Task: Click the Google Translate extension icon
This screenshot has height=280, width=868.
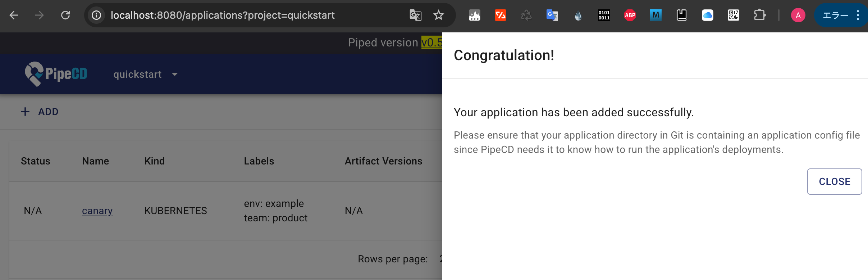Action: [552, 15]
